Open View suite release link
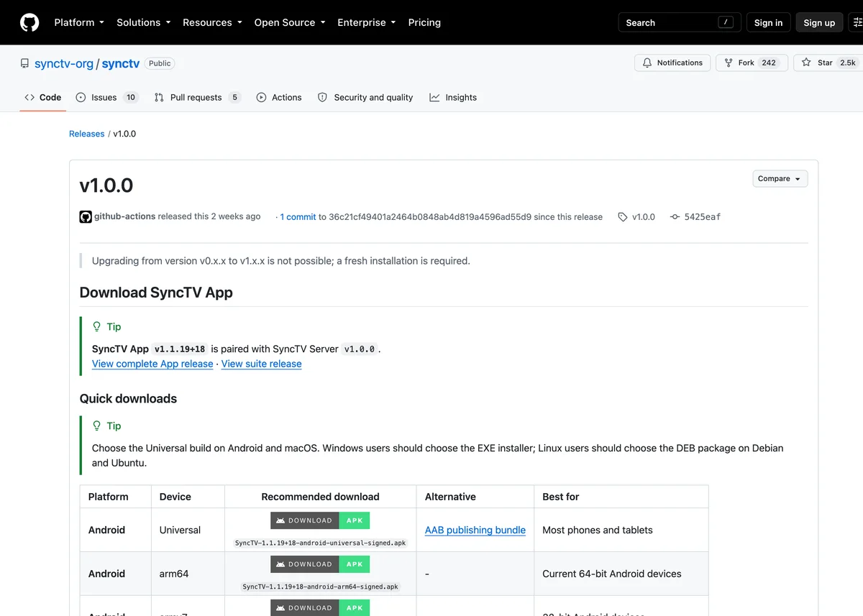 pos(261,364)
